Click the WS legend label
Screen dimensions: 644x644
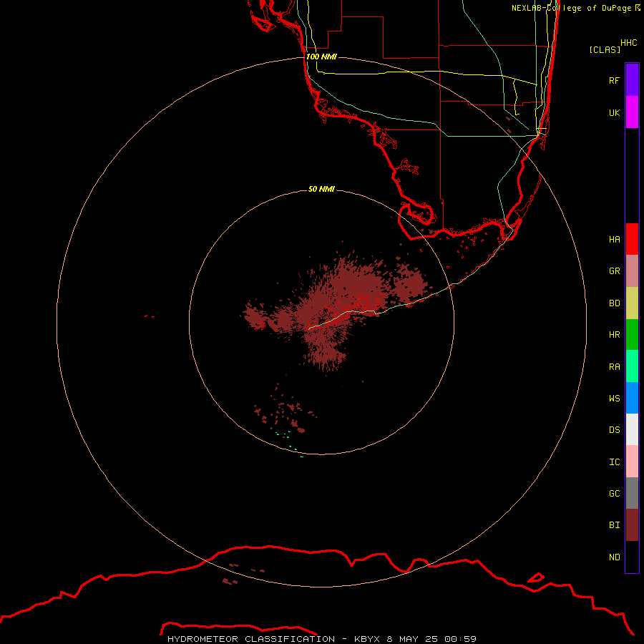pyautogui.click(x=615, y=398)
